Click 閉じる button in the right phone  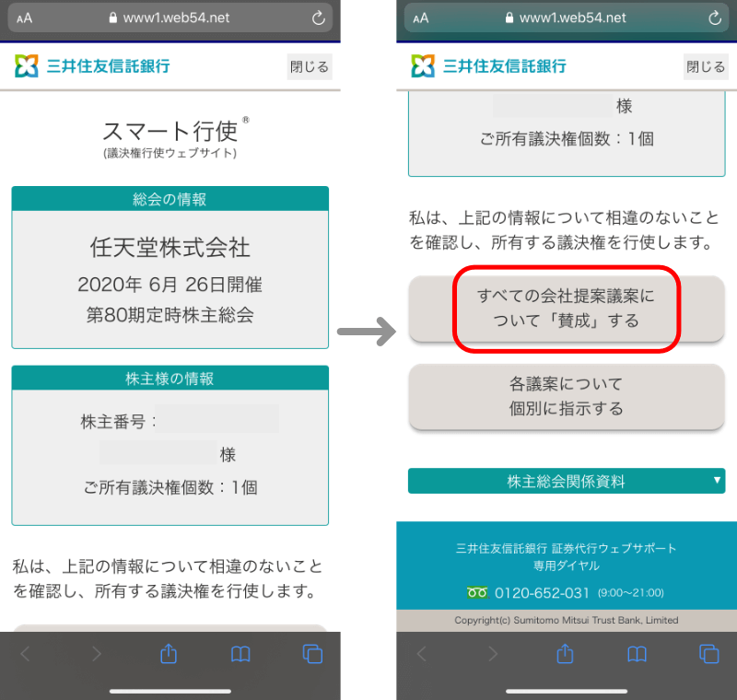point(706,66)
